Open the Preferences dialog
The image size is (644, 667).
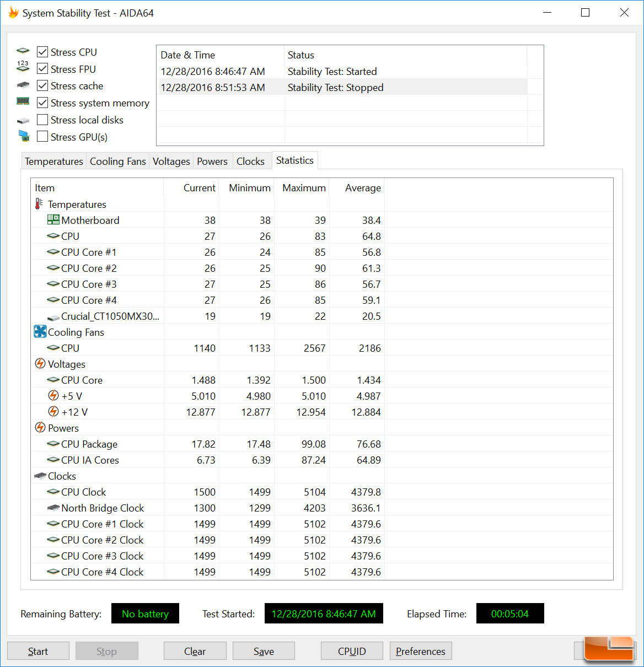(421, 651)
